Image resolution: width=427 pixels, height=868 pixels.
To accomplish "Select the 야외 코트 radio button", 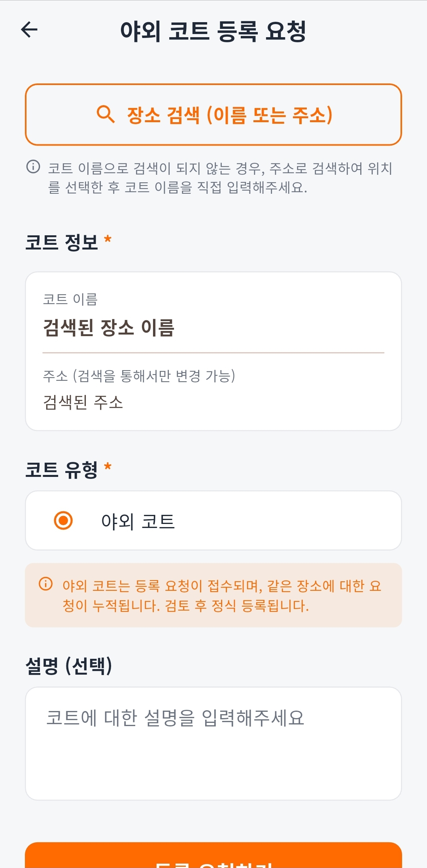I will click(x=63, y=520).
